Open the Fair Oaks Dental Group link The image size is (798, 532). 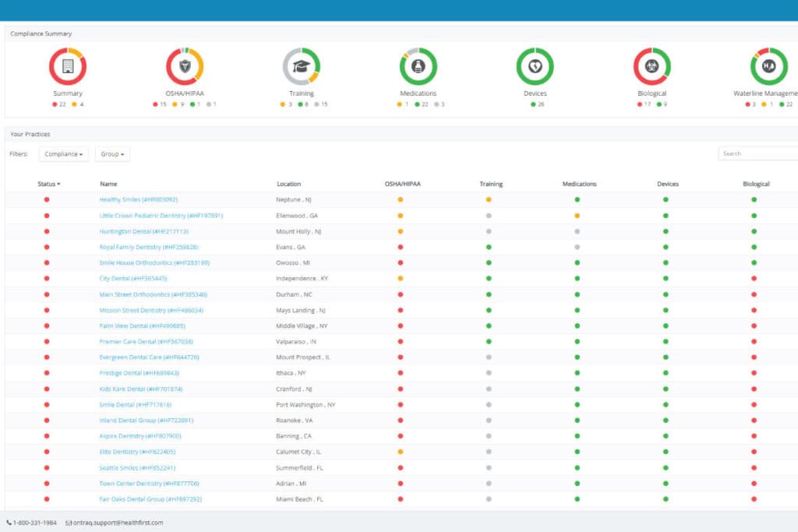pyautogui.click(x=150, y=499)
